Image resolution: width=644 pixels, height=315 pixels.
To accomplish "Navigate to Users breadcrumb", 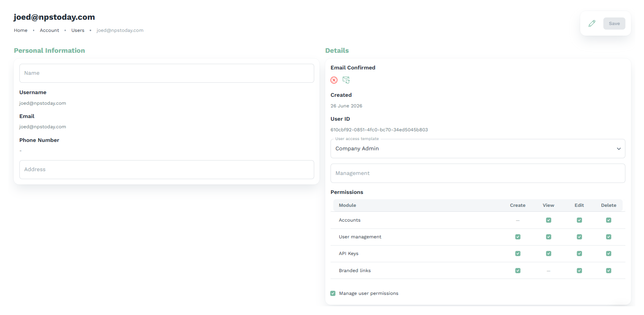I will 78,30.
